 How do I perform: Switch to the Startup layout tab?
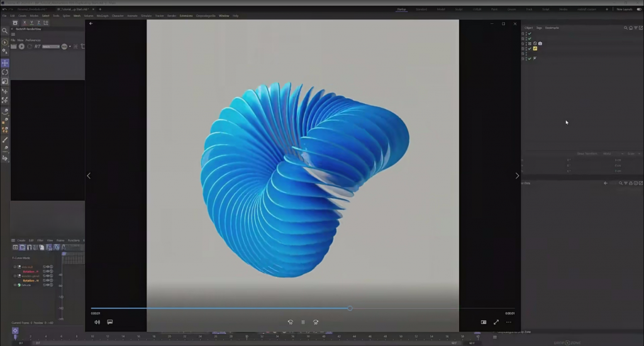[401, 9]
